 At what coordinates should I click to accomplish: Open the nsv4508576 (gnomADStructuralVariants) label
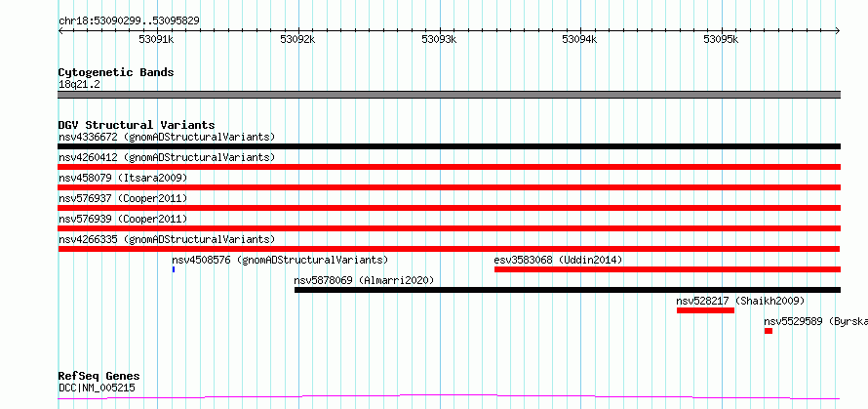click(280, 260)
